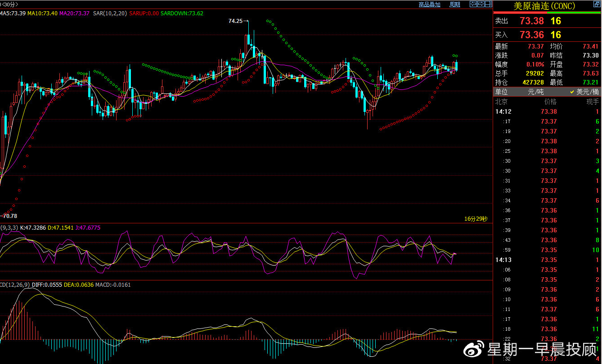This screenshot has height=364, width=602.
Task: Select the 14:13 tick row
Action: point(548,260)
